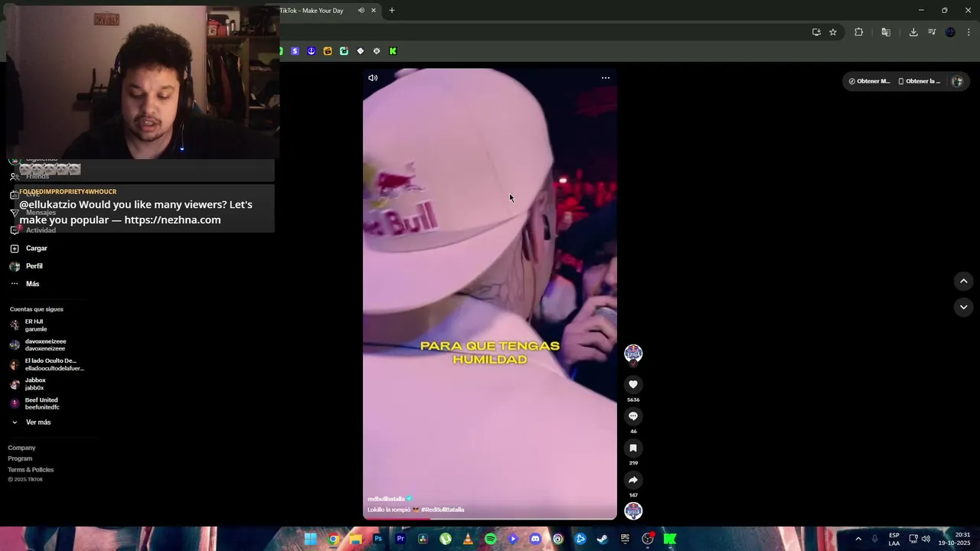Open followed account davoxeneizeee
The width and height of the screenshot is (980, 551).
(38, 345)
